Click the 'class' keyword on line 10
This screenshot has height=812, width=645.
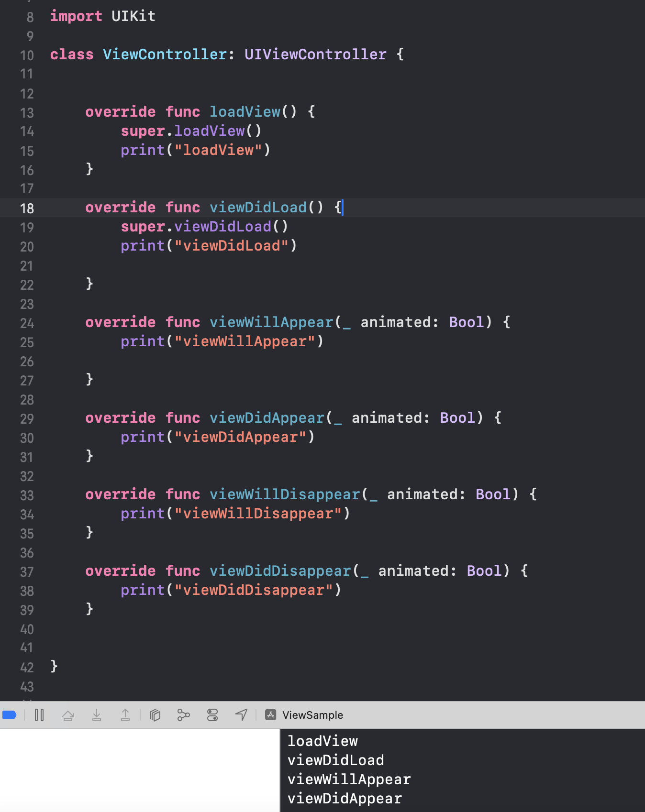click(x=72, y=55)
